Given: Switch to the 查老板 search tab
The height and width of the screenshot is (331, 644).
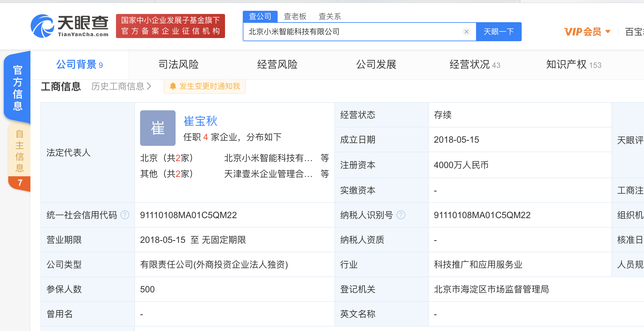Looking at the screenshot, I should [x=295, y=16].
